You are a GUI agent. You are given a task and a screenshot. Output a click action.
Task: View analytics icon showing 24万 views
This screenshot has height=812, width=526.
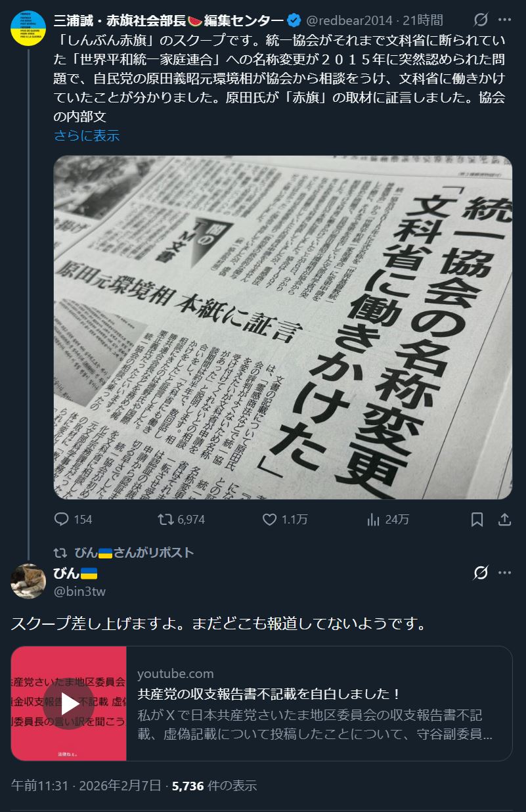374,520
